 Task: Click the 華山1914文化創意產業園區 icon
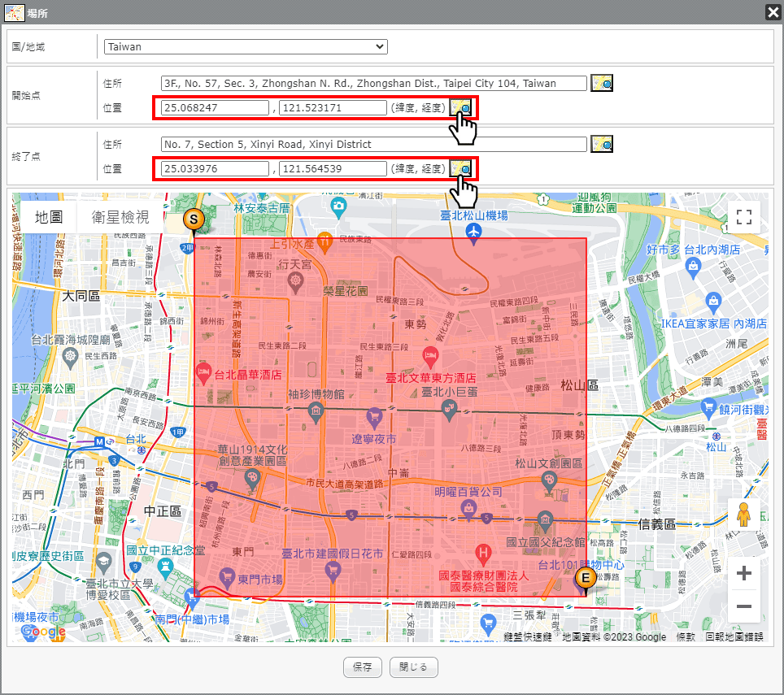pos(252,479)
